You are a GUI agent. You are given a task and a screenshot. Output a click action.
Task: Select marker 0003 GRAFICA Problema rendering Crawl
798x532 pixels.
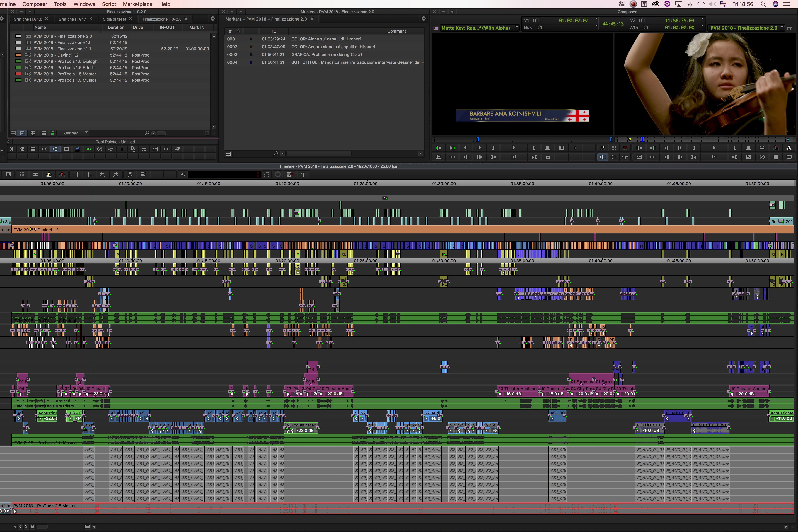point(326,55)
